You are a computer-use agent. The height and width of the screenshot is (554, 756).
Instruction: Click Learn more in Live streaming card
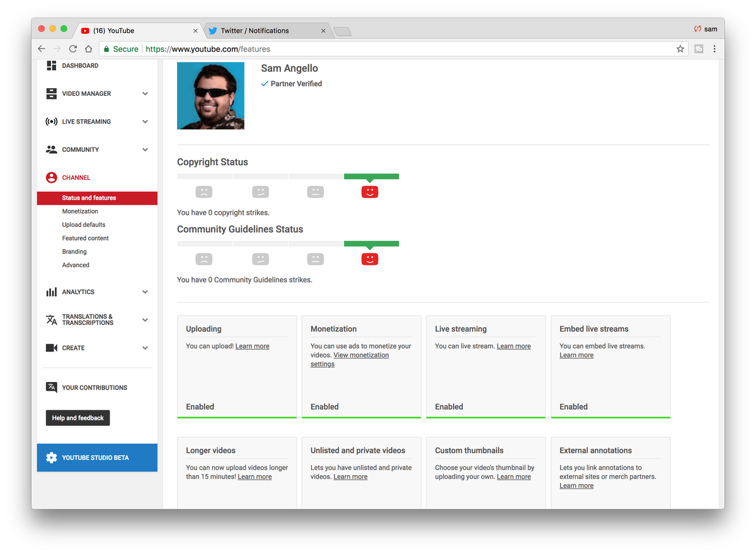[x=513, y=346]
